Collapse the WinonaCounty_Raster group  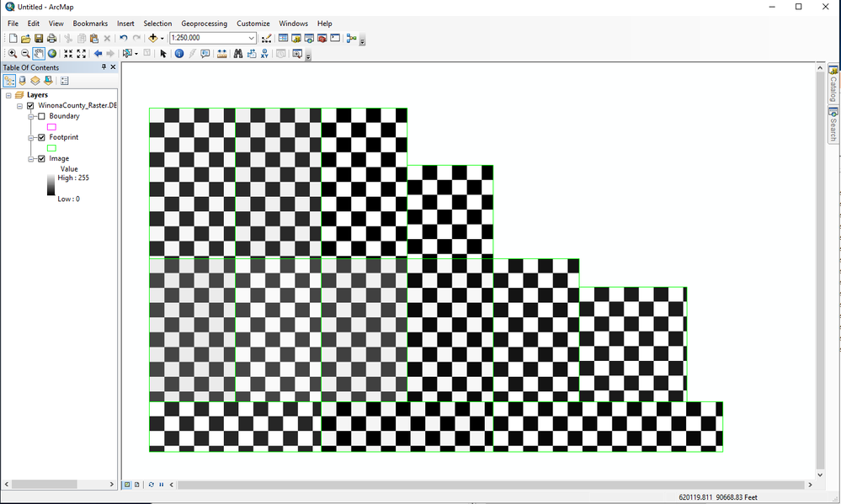[19, 106]
